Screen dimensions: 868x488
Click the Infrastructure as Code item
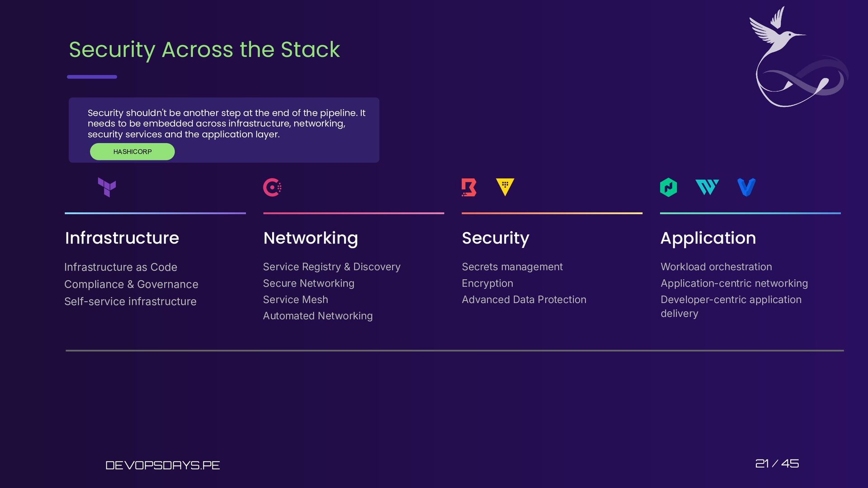click(121, 267)
